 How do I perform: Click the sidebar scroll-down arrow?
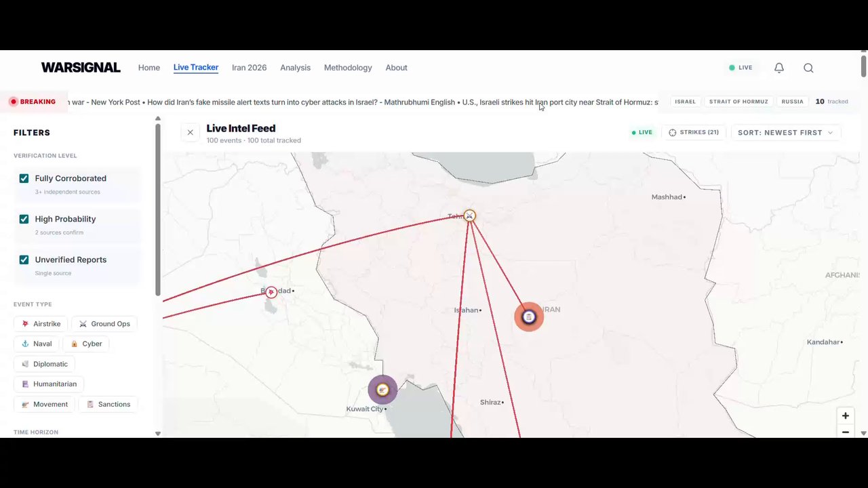tap(158, 434)
